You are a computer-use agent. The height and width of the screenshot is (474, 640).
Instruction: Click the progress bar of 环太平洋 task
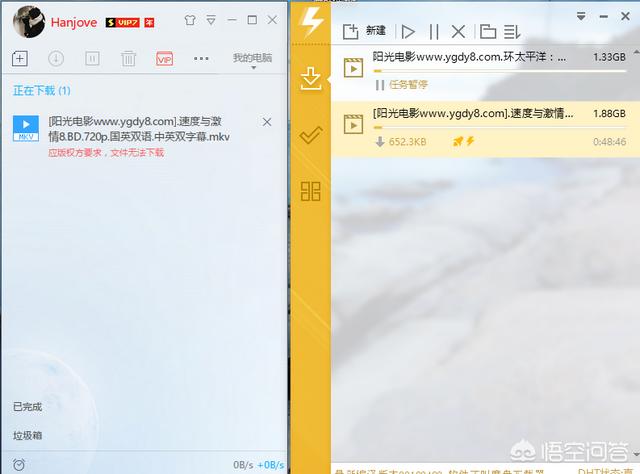[500, 71]
